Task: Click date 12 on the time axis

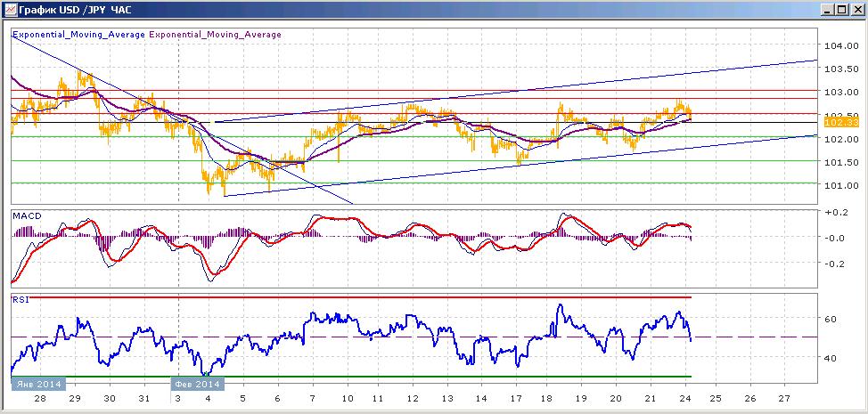Action: (x=413, y=399)
